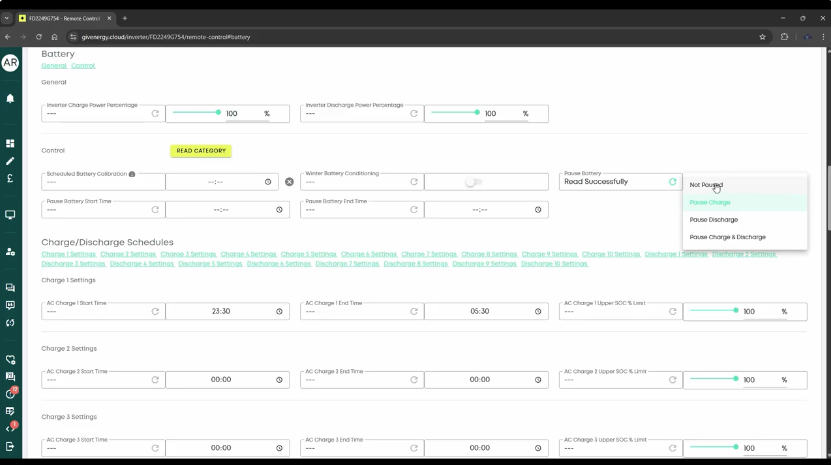Open the notifications bell in sidebar
This screenshot has width=831, height=465.
tap(10, 99)
